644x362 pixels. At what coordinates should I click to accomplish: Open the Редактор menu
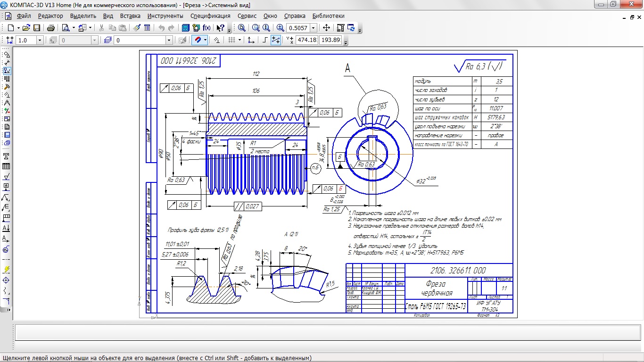click(50, 16)
